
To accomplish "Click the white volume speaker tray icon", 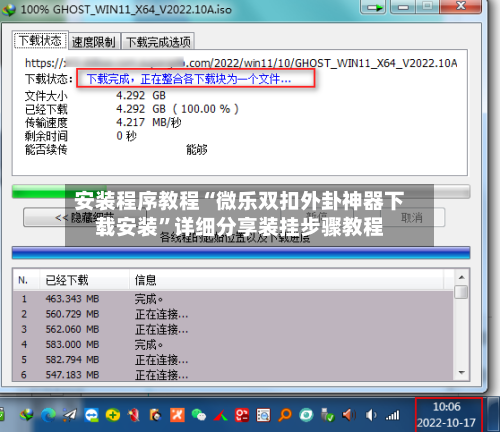I will tap(371, 415).
